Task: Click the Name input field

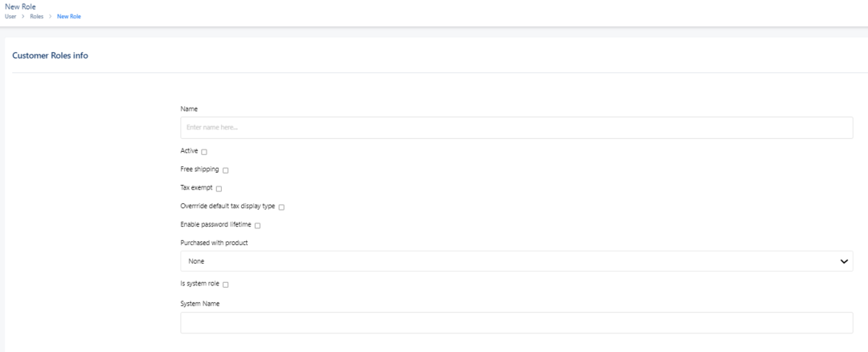Action: click(516, 128)
